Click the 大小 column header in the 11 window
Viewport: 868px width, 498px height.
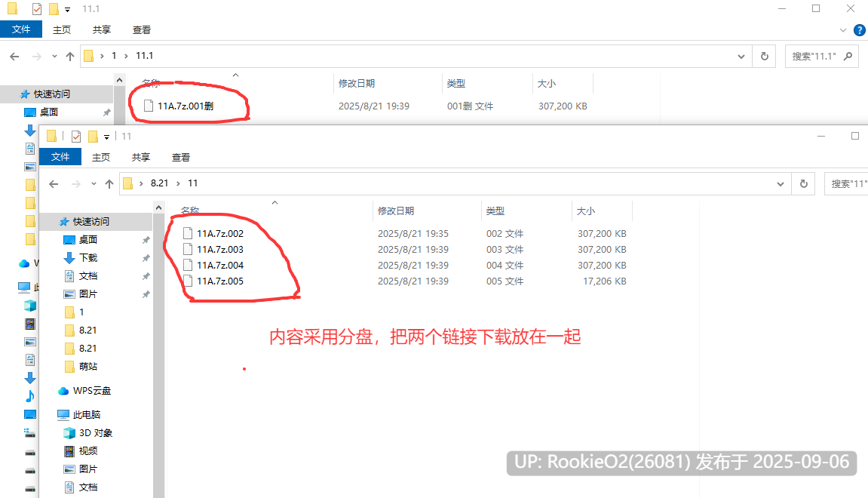(x=586, y=211)
